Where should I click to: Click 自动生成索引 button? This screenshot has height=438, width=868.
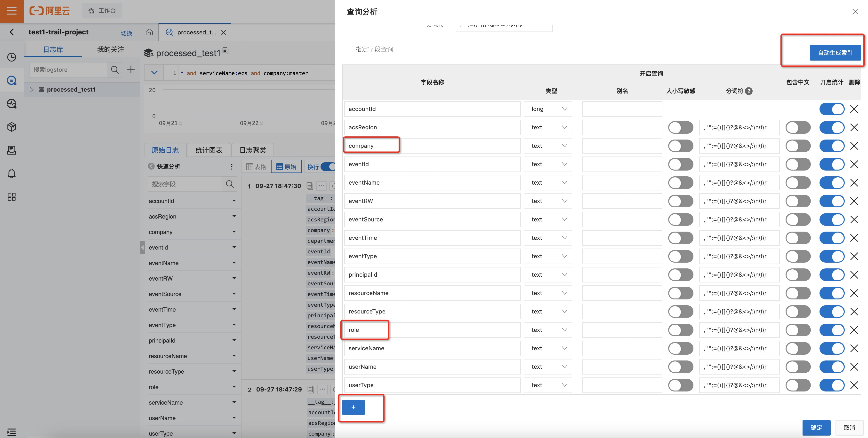coord(835,53)
